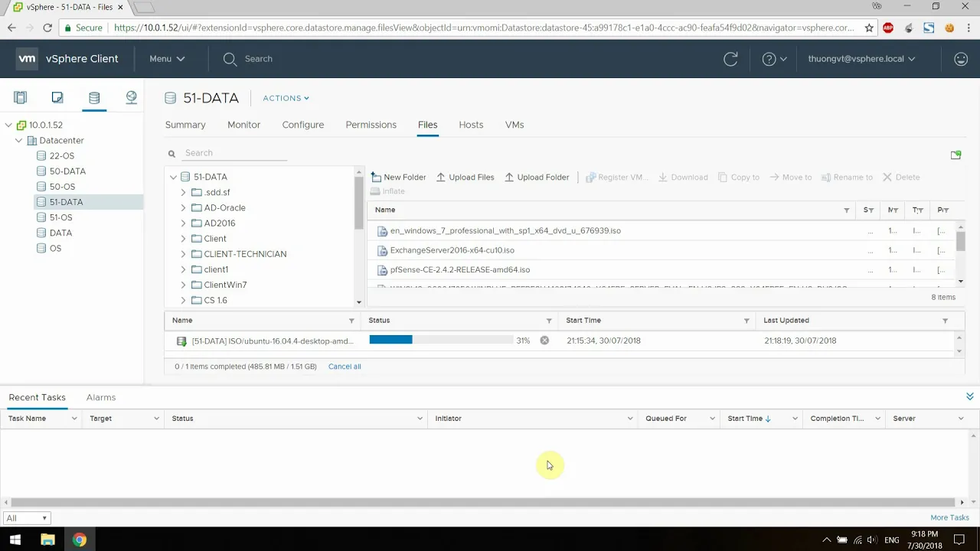Open the All tasks filter dropdown

pyautogui.click(x=27, y=518)
